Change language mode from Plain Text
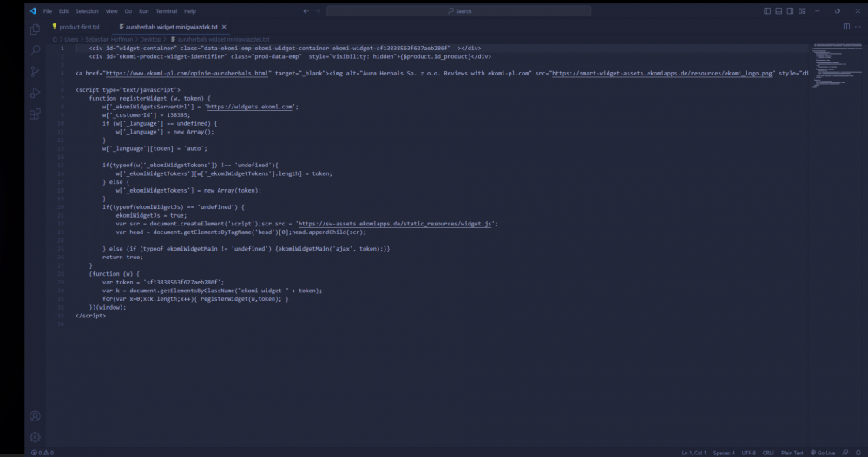This screenshot has width=868, height=457. tap(792, 453)
